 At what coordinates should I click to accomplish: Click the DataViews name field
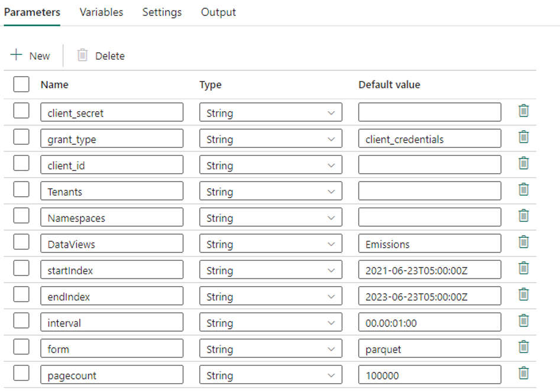[x=112, y=244]
